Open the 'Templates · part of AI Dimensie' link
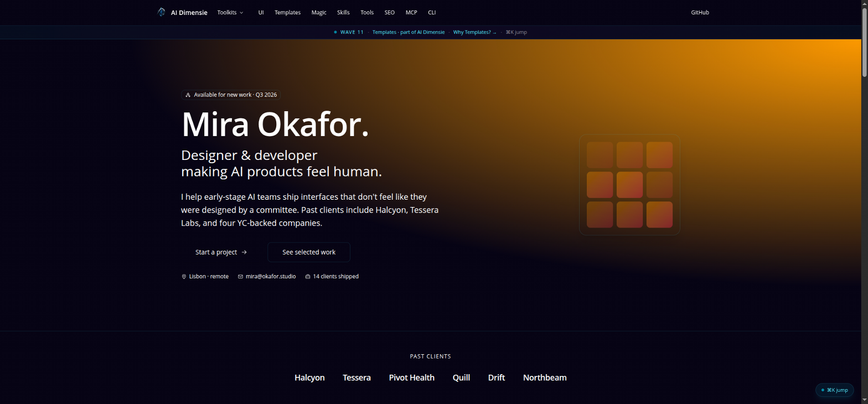868x404 pixels. 409,32
